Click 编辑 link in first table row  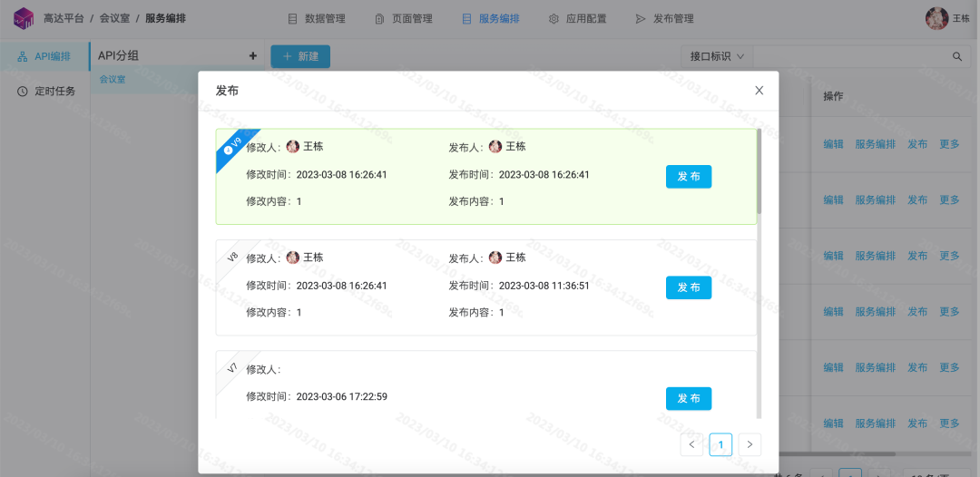coord(833,144)
